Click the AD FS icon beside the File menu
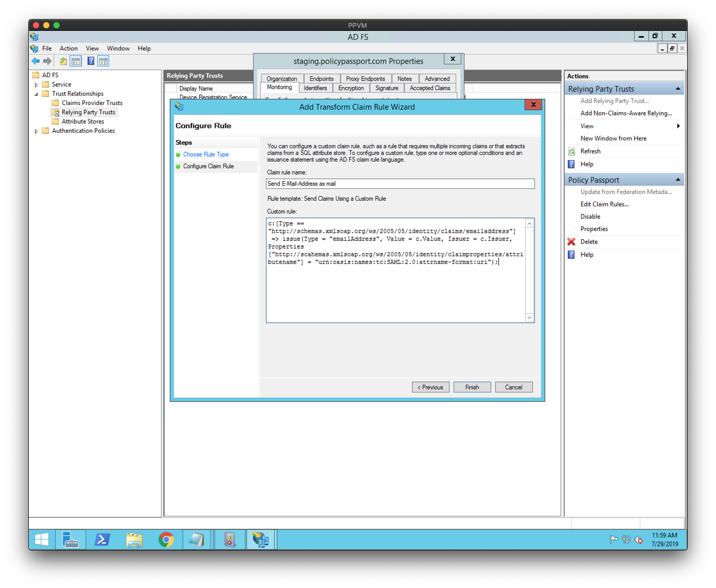The height and width of the screenshot is (588, 716). [x=34, y=48]
